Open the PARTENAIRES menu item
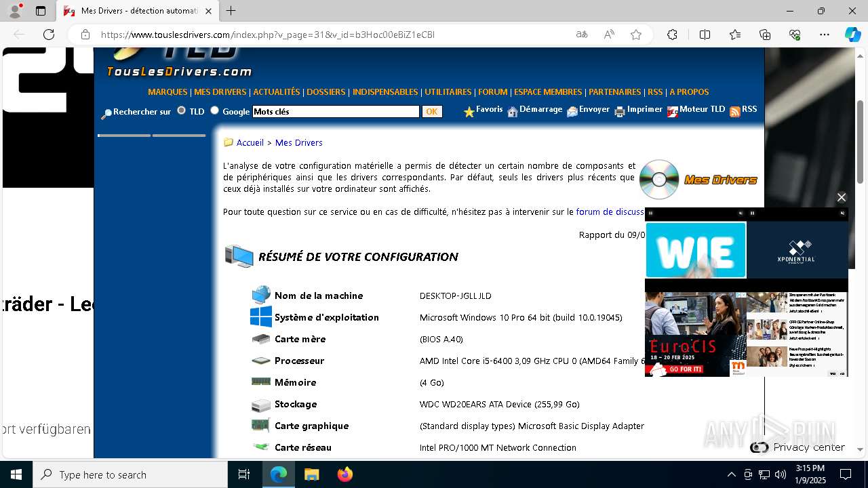 pyautogui.click(x=615, y=91)
